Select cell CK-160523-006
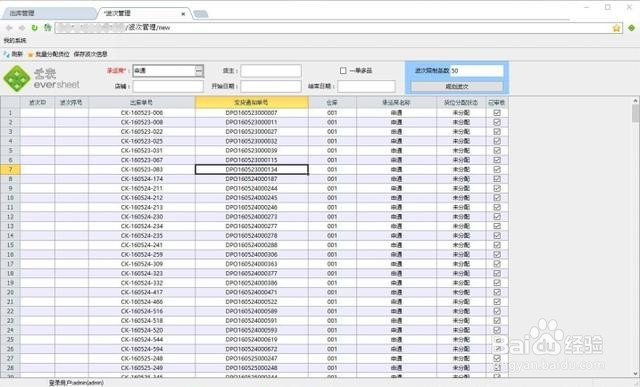 click(142, 113)
